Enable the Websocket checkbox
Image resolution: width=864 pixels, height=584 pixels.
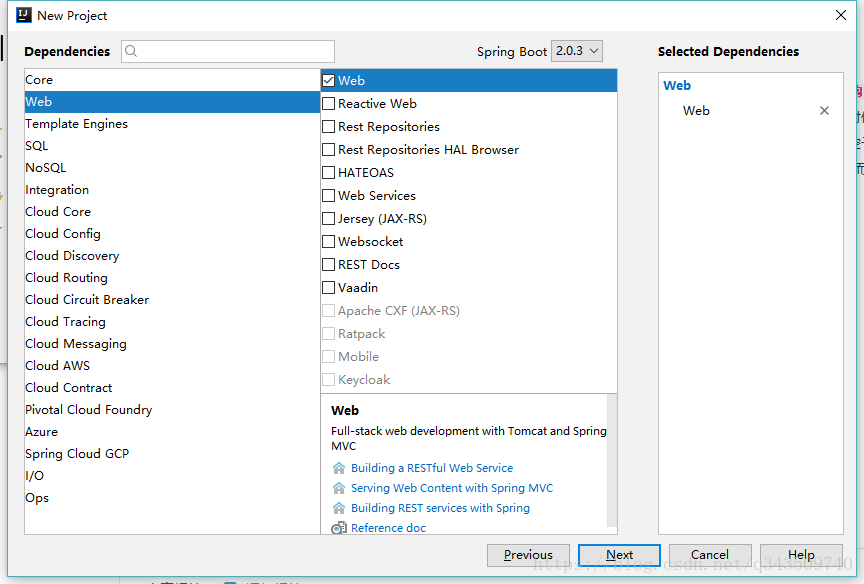328,242
